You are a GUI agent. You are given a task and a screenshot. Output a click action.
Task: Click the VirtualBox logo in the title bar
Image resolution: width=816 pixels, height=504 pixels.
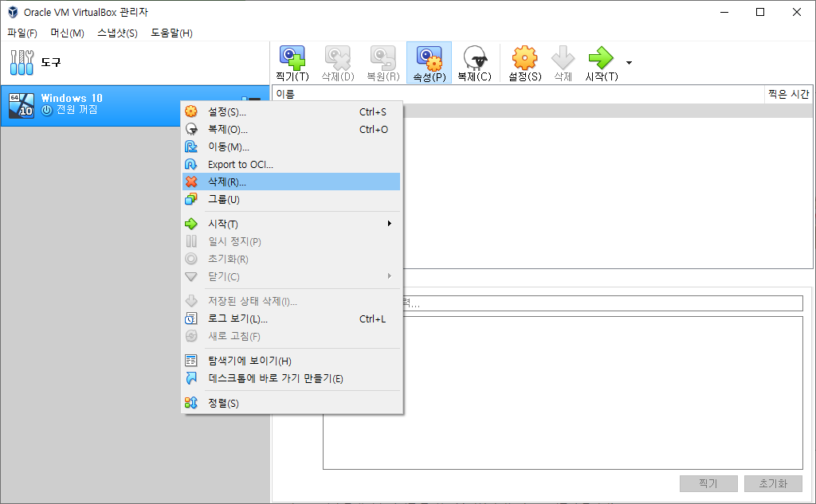coord(13,12)
